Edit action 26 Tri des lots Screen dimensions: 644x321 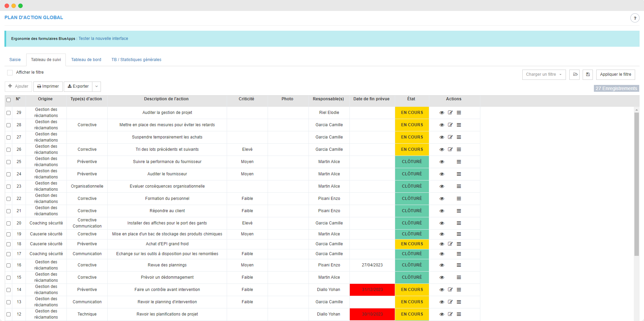pyautogui.click(x=450, y=149)
